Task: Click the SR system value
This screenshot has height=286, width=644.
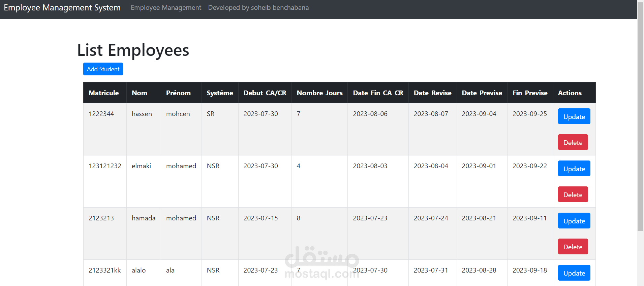Action: (211, 114)
